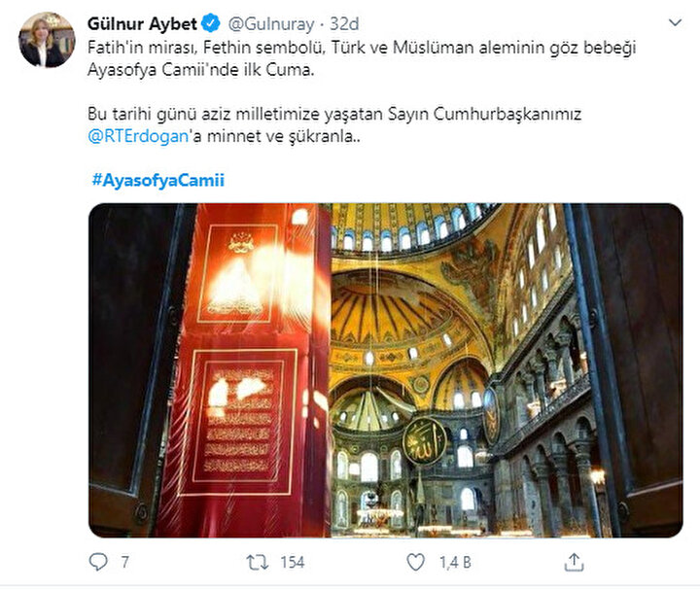Open the Gülnur Aybet display name
This screenshot has height=590, width=700.
tap(142, 23)
